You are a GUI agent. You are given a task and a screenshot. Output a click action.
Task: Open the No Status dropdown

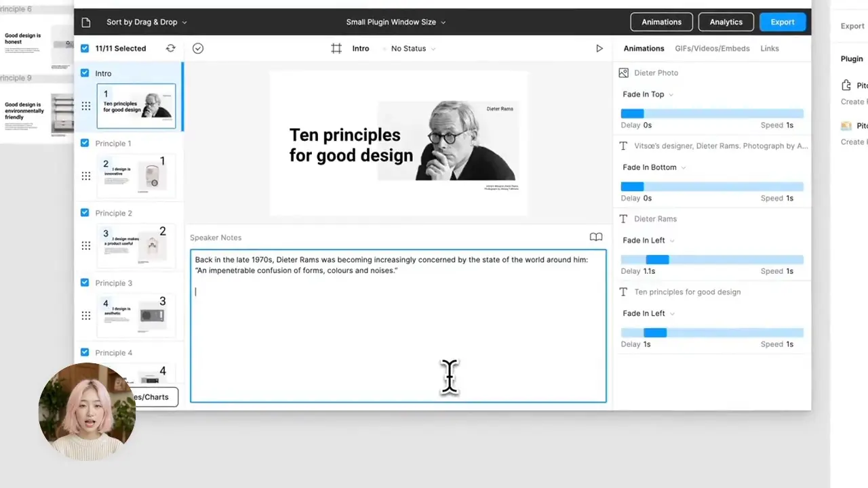(410, 48)
